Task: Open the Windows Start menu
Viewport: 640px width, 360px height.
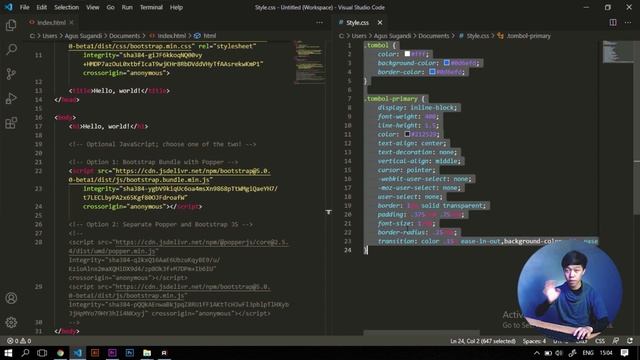Action: pyautogui.click(x=8, y=353)
